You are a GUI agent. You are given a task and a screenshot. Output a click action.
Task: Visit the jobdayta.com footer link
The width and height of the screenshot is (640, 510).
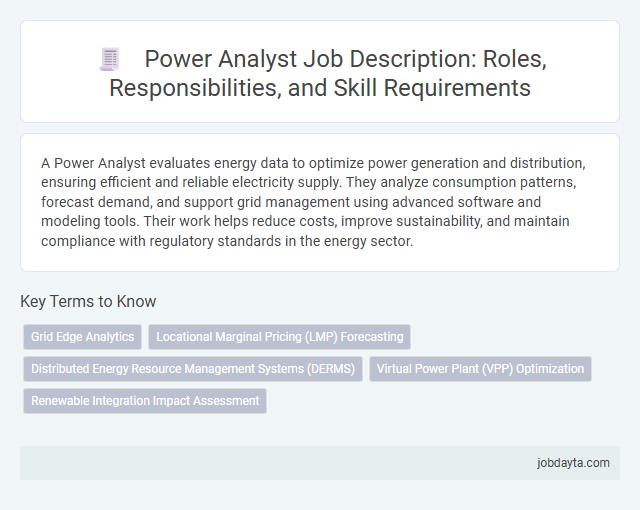click(x=573, y=463)
